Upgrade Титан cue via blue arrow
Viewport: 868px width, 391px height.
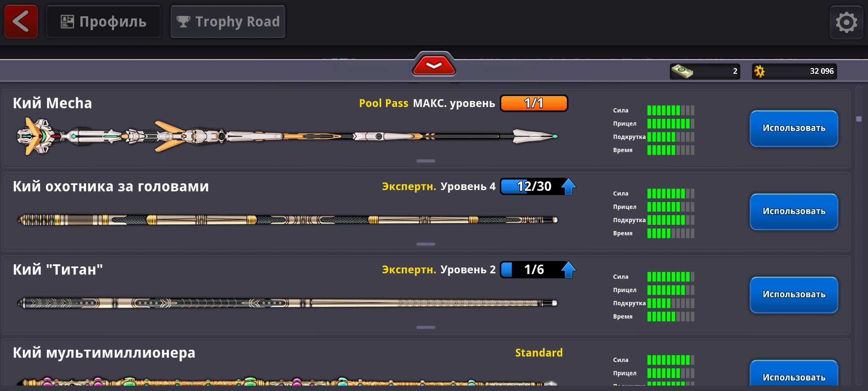[x=569, y=270]
